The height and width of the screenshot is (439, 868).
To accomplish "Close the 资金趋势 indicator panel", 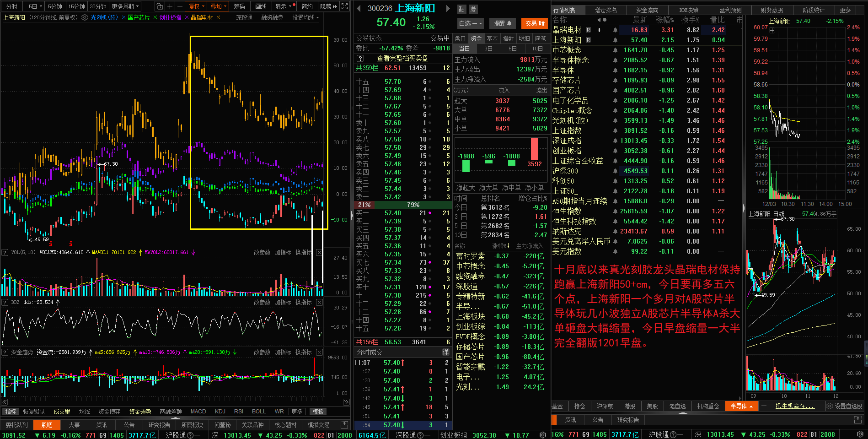I will [319, 352].
